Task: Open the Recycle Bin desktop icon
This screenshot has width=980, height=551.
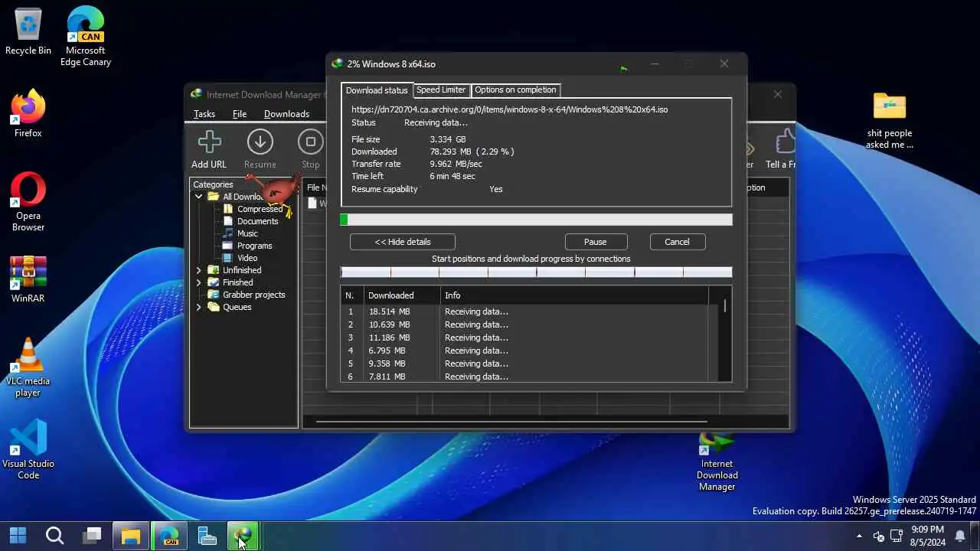Action: coord(28,32)
